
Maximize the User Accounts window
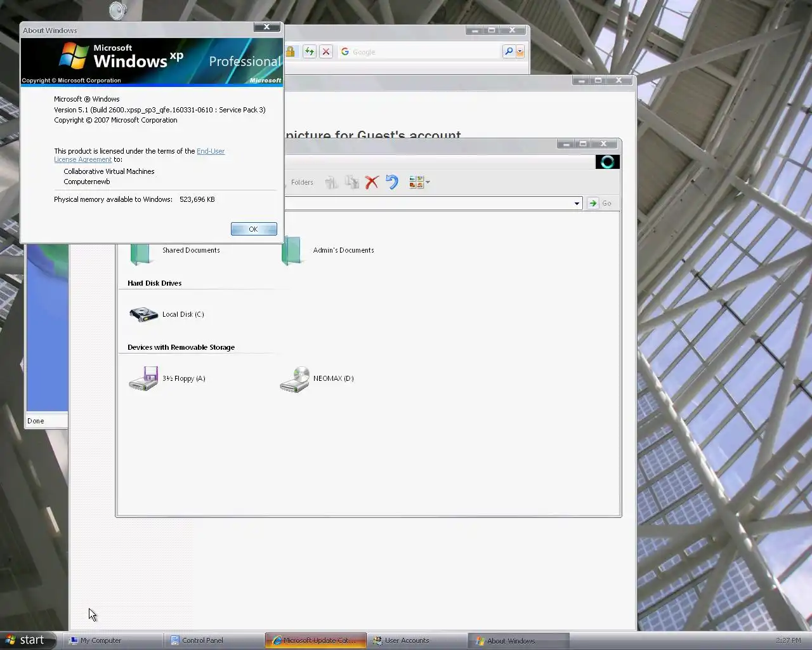598,81
